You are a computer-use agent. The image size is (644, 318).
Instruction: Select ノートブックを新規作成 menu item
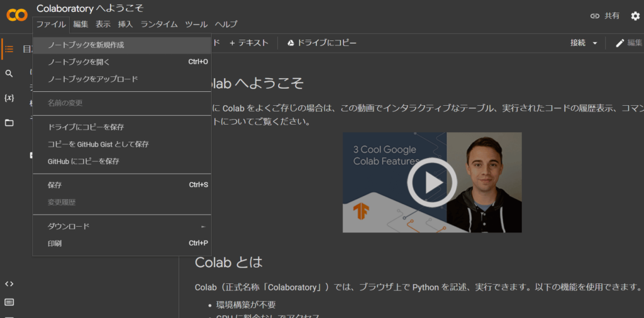pos(122,45)
